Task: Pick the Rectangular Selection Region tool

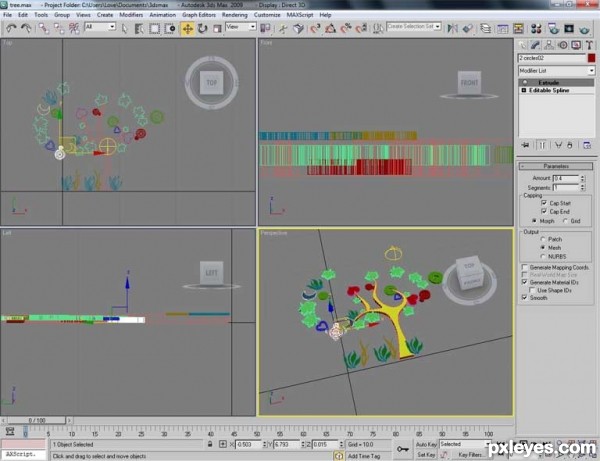Action: click(154, 29)
